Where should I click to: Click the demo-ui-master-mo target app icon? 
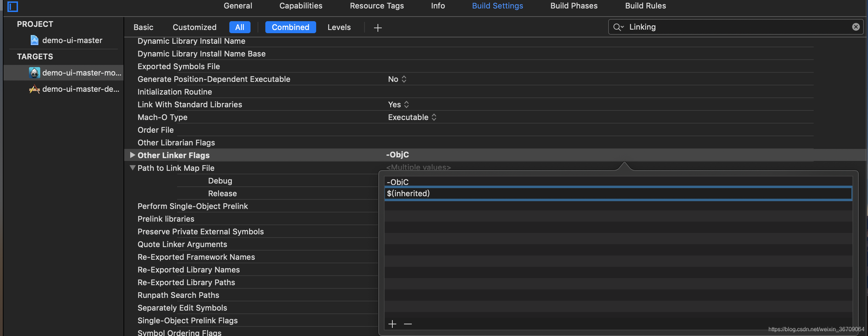pyautogui.click(x=34, y=73)
